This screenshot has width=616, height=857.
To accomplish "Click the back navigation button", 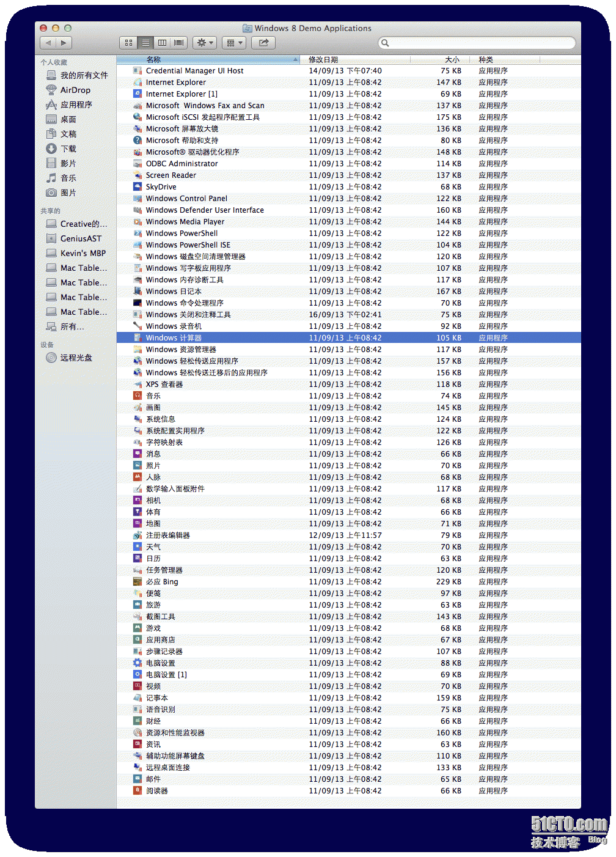I will tap(48, 43).
